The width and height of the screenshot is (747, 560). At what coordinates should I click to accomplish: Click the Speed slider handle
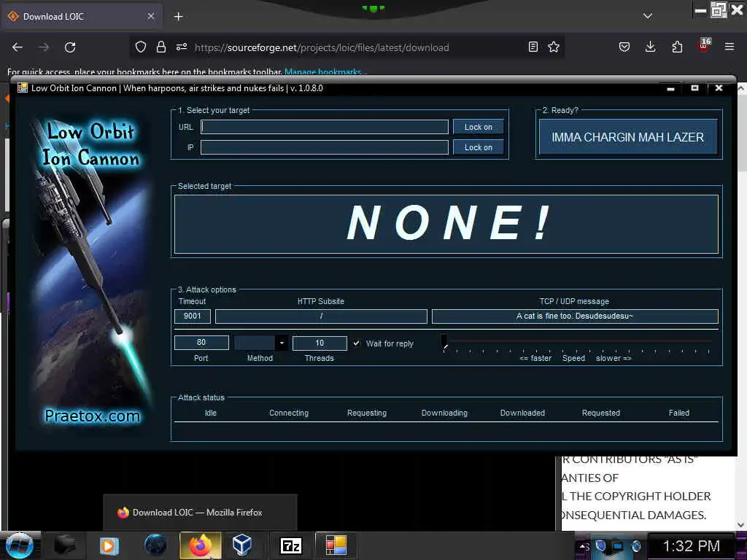coord(444,342)
